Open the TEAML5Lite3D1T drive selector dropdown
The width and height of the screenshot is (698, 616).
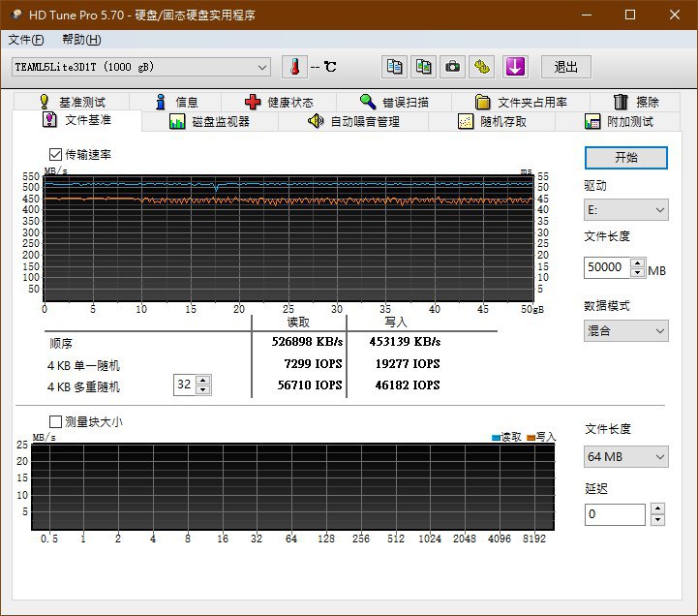[141, 67]
